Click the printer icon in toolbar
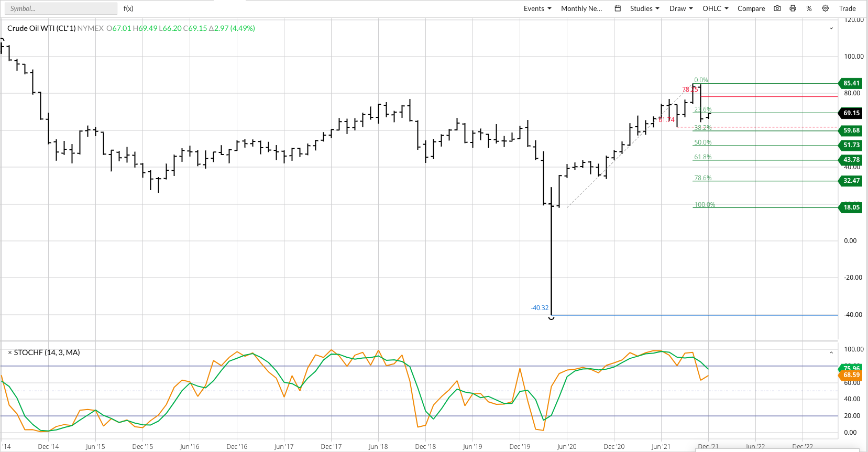This screenshot has width=868, height=452. [x=793, y=8]
